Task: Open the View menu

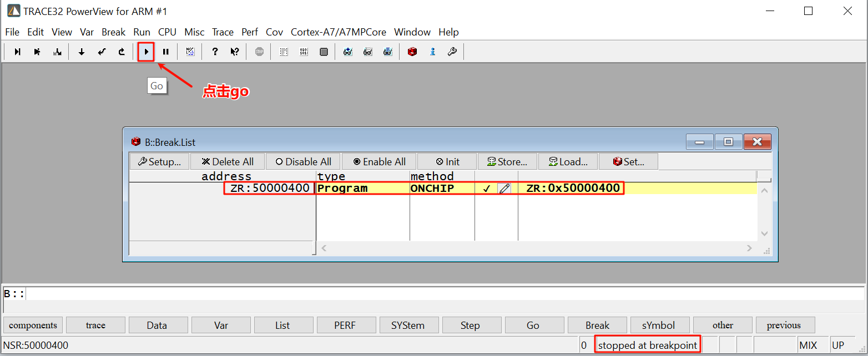Action: pyautogui.click(x=62, y=32)
